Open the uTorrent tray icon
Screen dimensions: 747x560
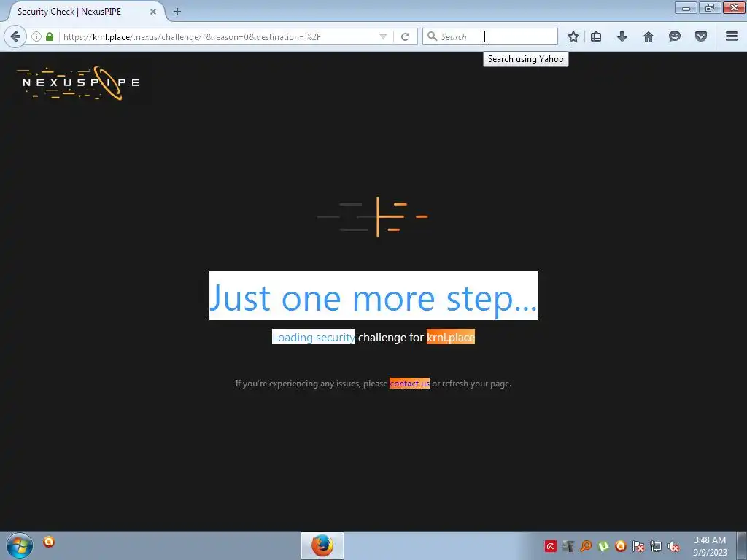603,546
